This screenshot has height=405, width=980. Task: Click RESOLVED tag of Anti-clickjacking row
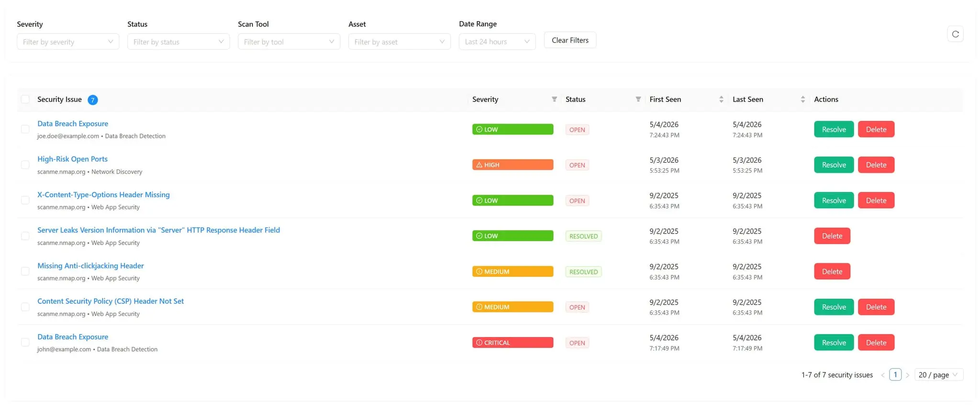pyautogui.click(x=583, y=271)
